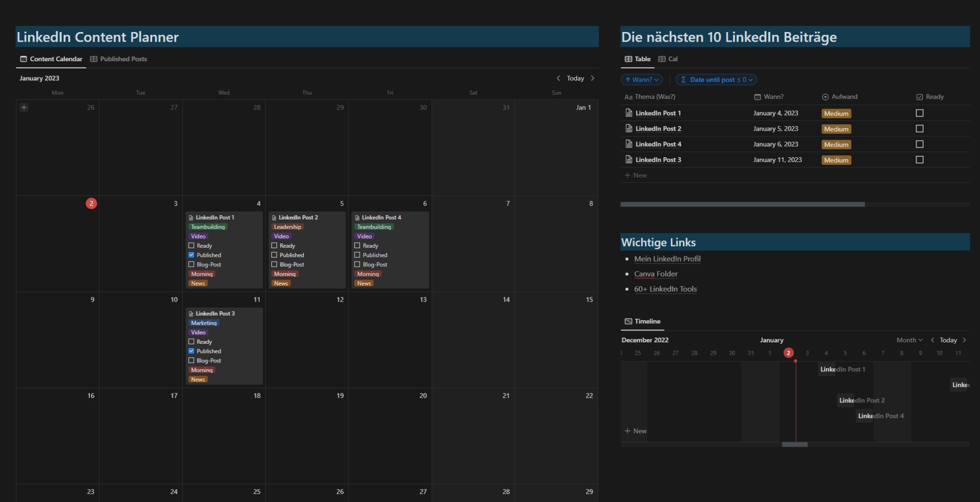Go to previous month with calendar's left chevron

click(558, 78)
